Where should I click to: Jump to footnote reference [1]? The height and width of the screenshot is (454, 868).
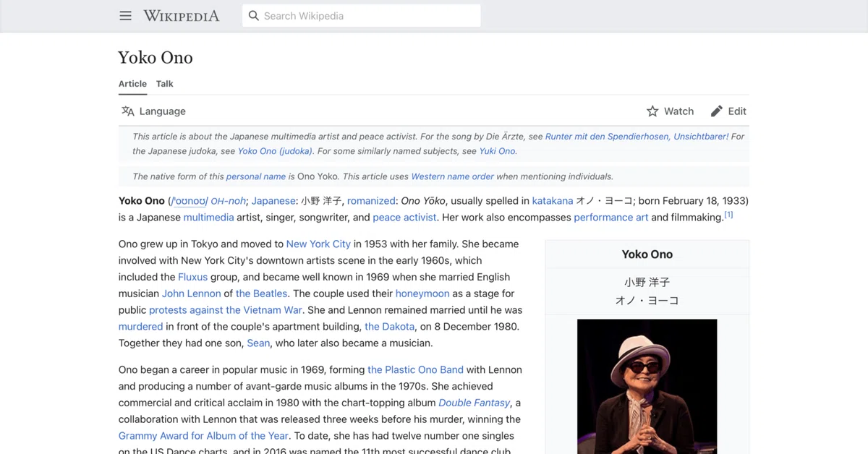click(x=728, y=215)
